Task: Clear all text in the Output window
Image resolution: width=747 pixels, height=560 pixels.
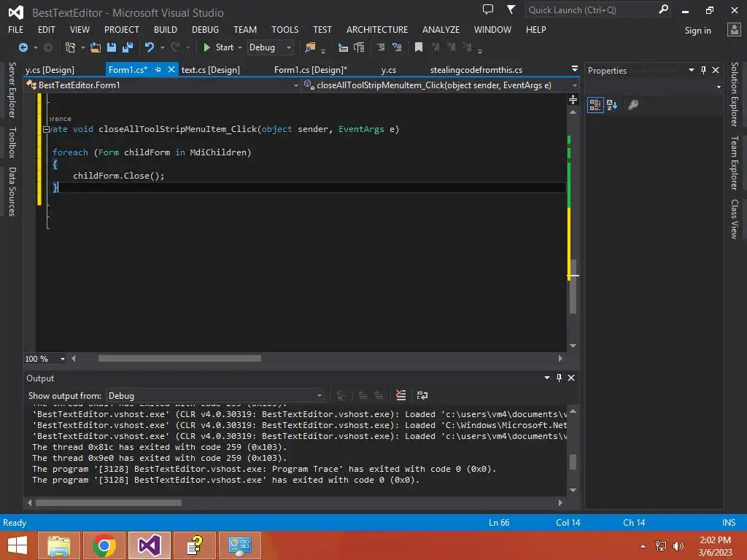Action: point(400,395)
